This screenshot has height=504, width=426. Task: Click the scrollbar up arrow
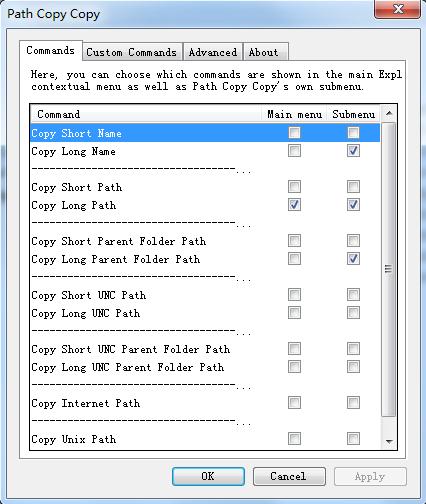click(x=389, y=114)
